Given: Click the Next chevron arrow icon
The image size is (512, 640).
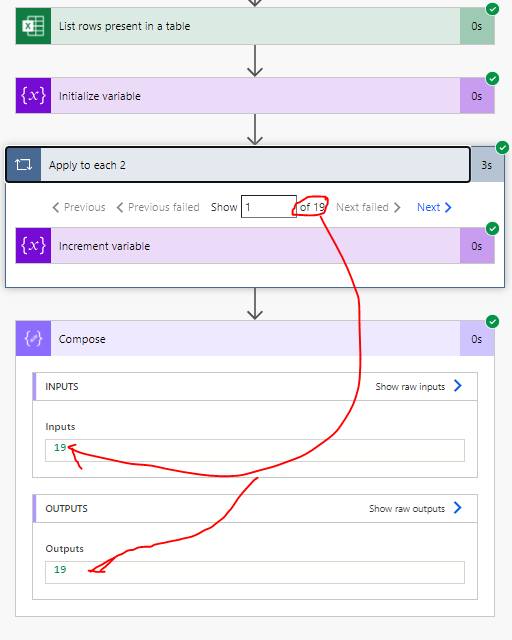Looking at the screenshot, I should (448, 207).
